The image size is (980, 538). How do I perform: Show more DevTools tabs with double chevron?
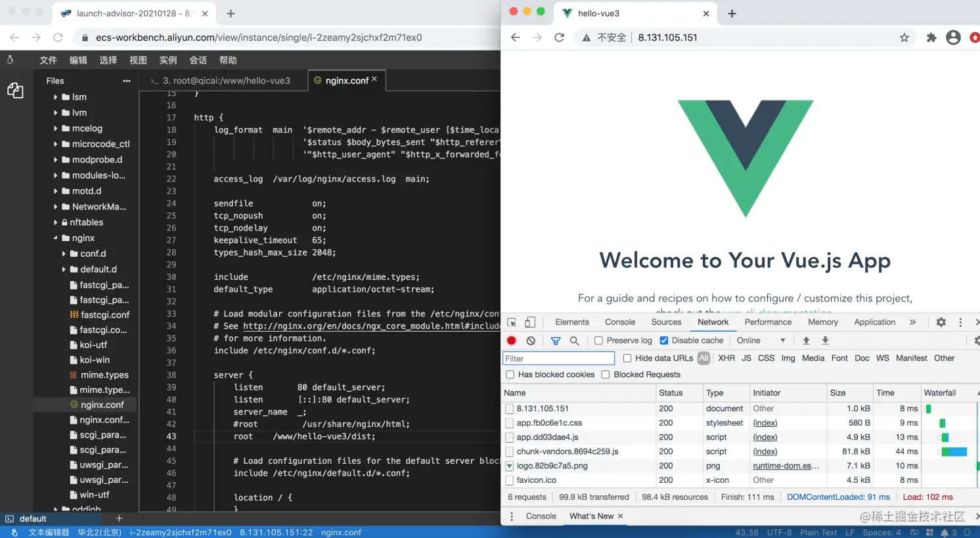click(x=912, y=322)
